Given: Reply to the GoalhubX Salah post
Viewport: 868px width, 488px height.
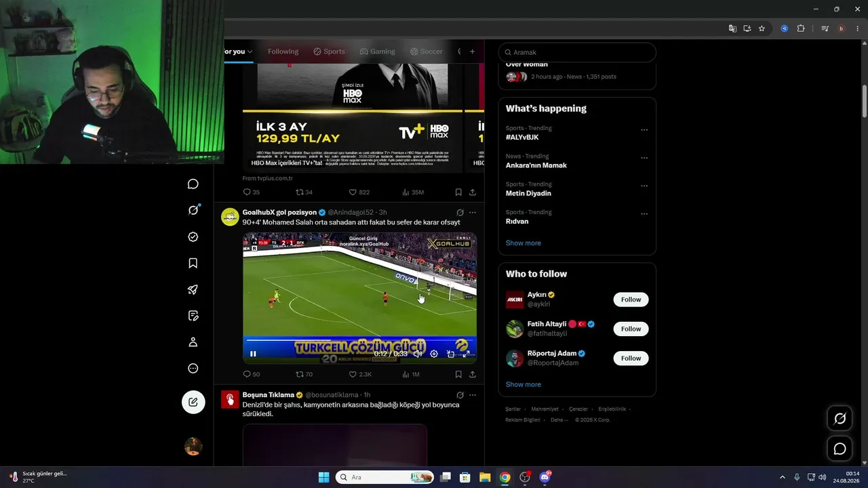Looking at the screenshot, I should [251, 374].
